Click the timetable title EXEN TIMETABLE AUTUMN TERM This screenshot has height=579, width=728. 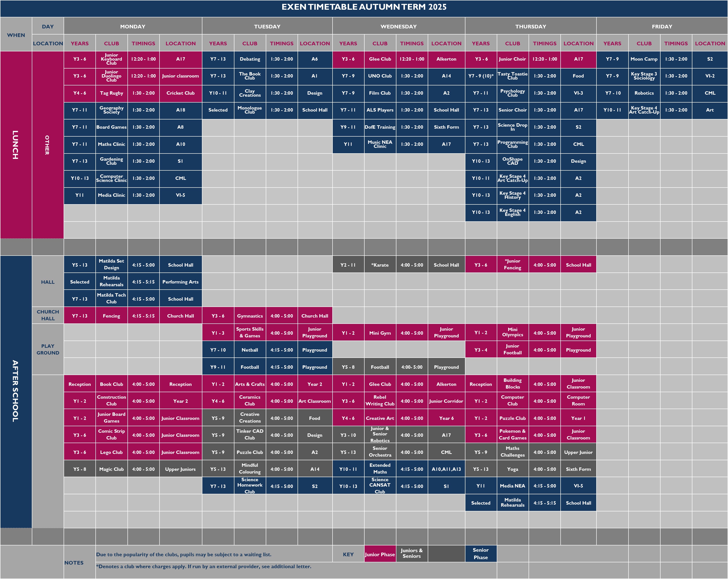[x=364, y=7]
